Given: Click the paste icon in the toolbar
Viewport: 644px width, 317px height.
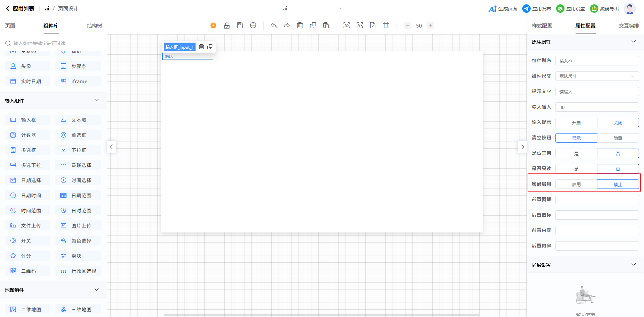Looking at the screenshot, I should point(326,25).
